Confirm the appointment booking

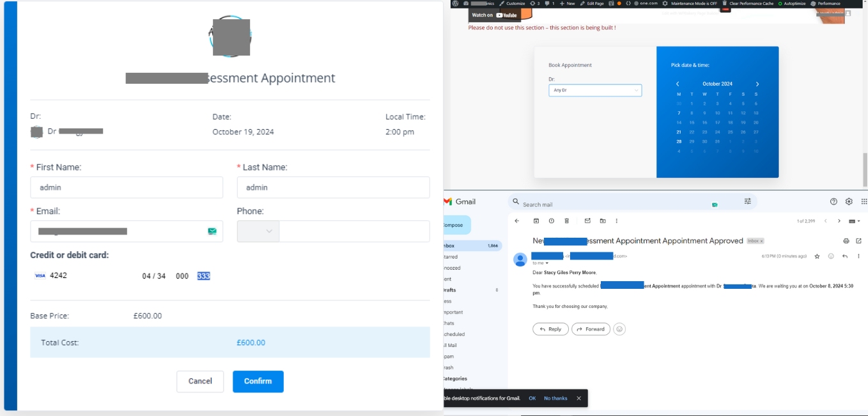pos(258,381)
